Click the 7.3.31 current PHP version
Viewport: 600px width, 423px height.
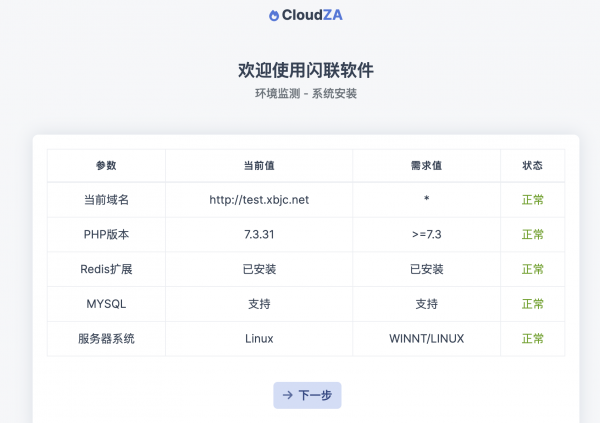[259, 234]
